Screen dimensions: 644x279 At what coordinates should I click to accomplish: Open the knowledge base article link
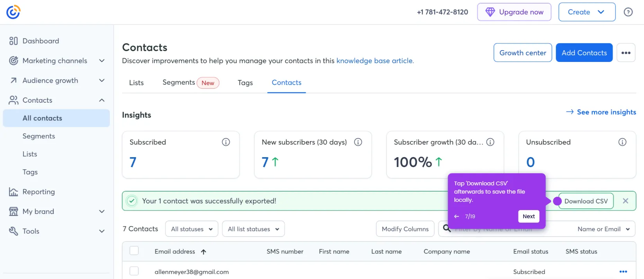375,61
